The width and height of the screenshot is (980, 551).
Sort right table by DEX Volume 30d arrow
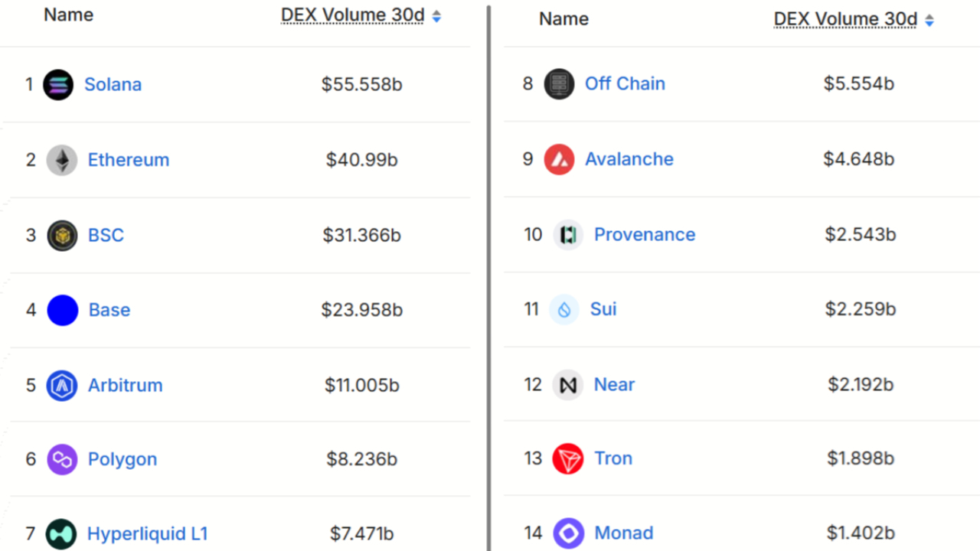[x=929, y=21]
